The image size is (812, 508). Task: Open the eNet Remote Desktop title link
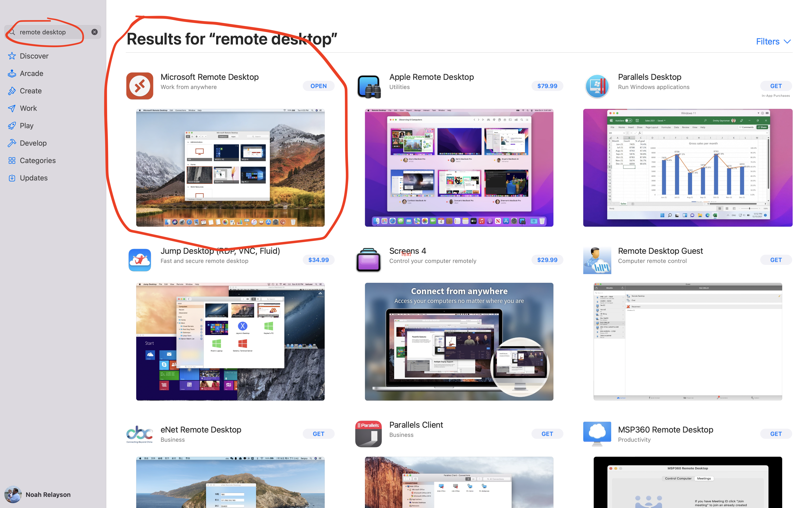click(201, 430)
